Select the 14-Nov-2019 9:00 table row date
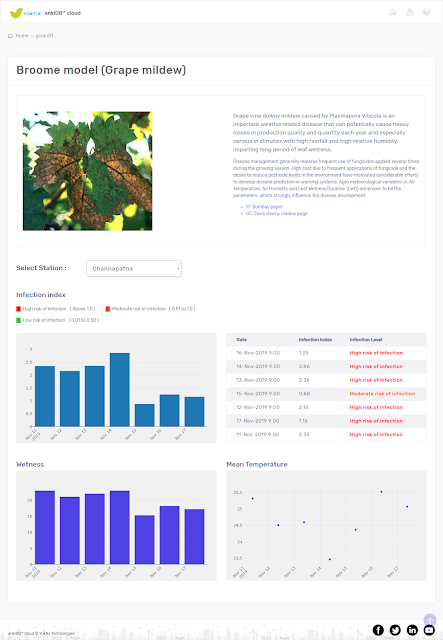This screenshot has height=640, width=443. pyautogui.click(x=258, y=367)
